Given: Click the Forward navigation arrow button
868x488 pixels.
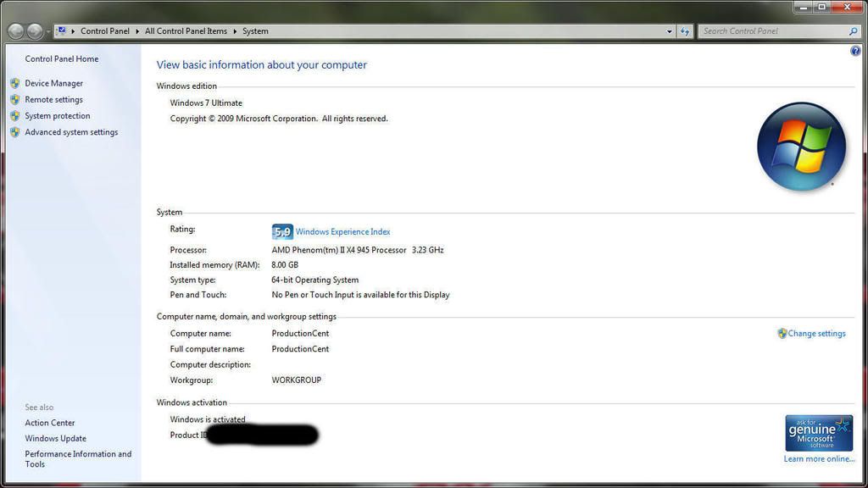Looking at the screenshot, I should click(34, 31).
